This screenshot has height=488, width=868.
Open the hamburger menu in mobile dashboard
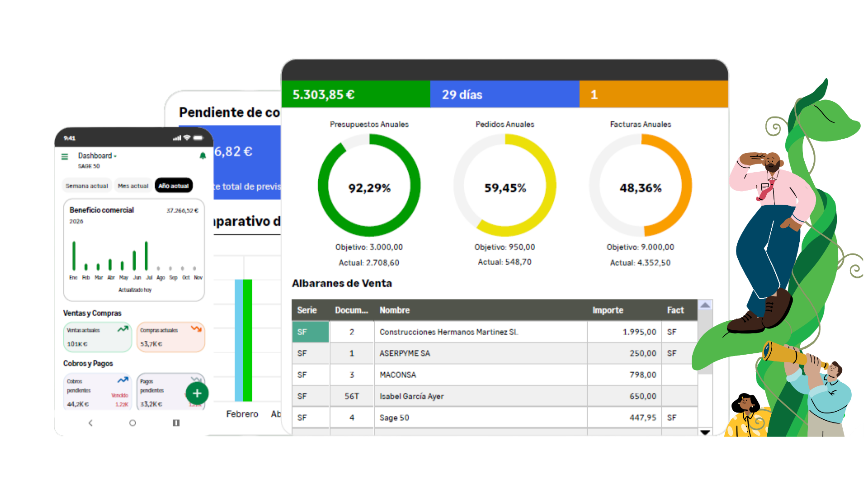tap(65, 156)
